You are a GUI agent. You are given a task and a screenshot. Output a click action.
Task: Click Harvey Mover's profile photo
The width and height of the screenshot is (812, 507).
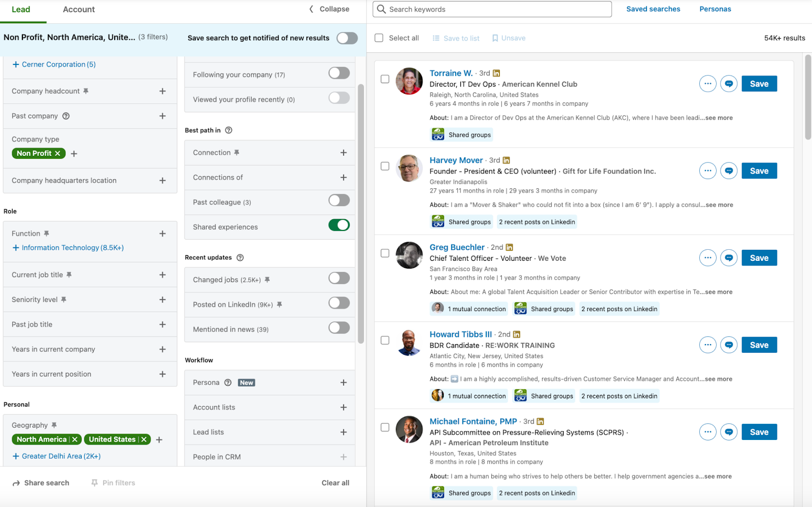pos(409,168)
